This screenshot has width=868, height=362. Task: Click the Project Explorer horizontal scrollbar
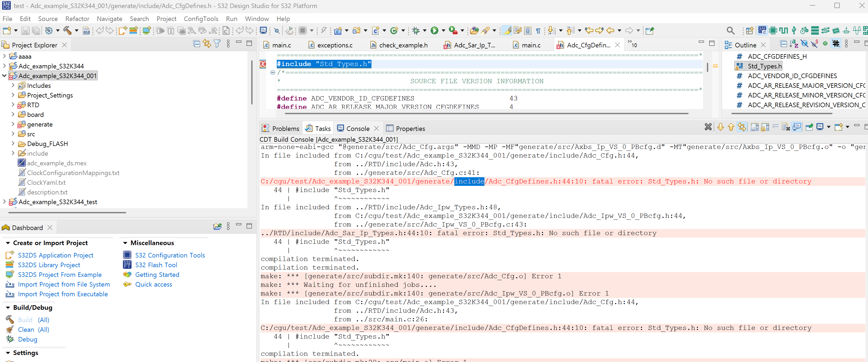tap(67, 213)
